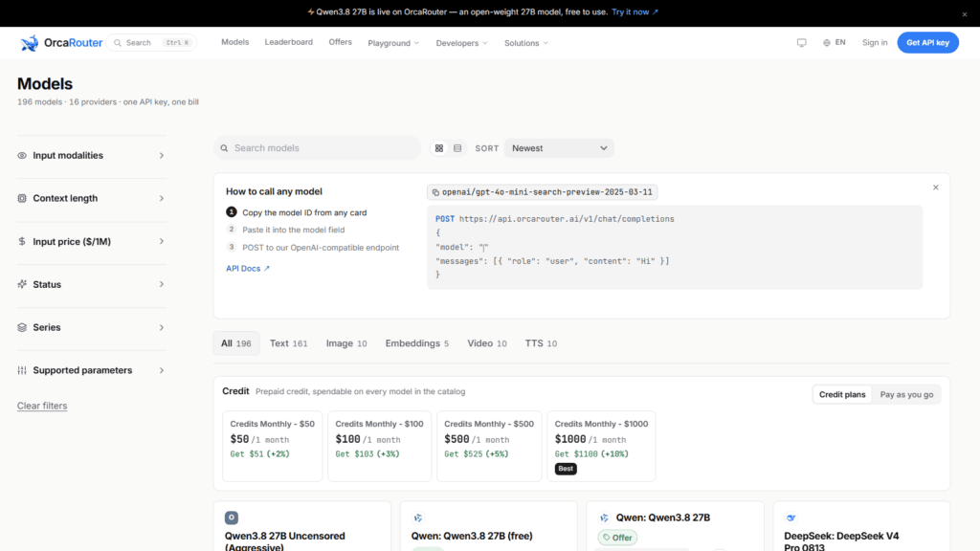Click the Offer badge on Qwen3.8 27B
Image resolution: width=980 pixels, height=551 pixels.
click(617, 538)
